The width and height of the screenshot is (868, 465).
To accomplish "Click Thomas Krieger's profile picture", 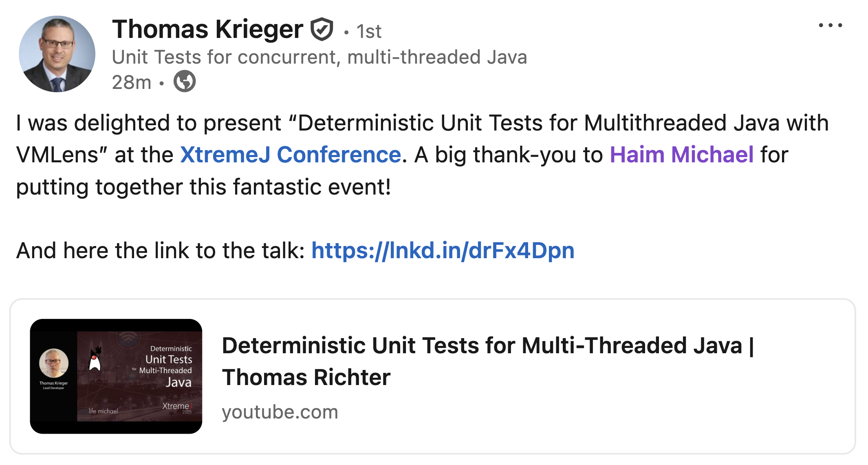I will click(57, 53).
